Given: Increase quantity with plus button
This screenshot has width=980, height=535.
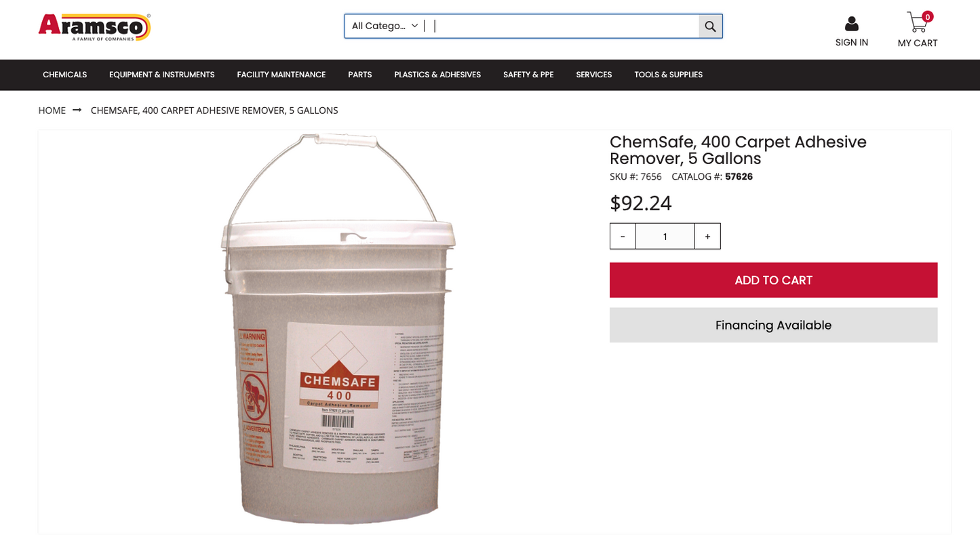Looking at the screenshot, I should 707,236.
